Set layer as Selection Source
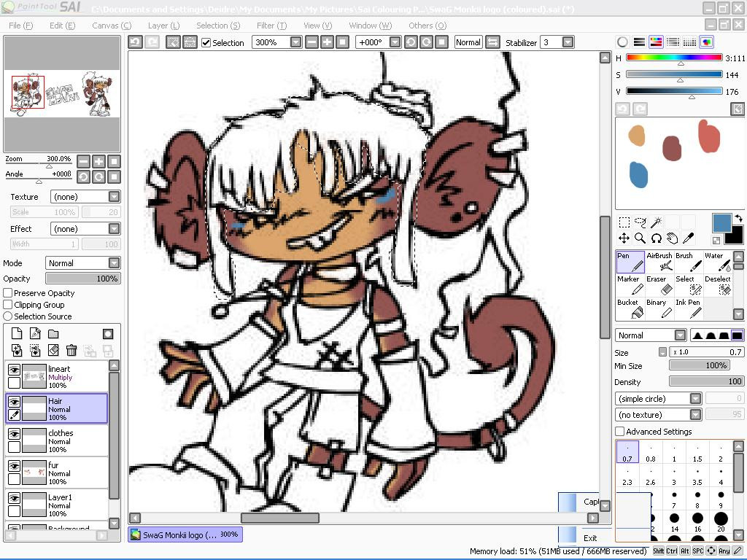Screen dimensions: 747x560 point(7,316)
